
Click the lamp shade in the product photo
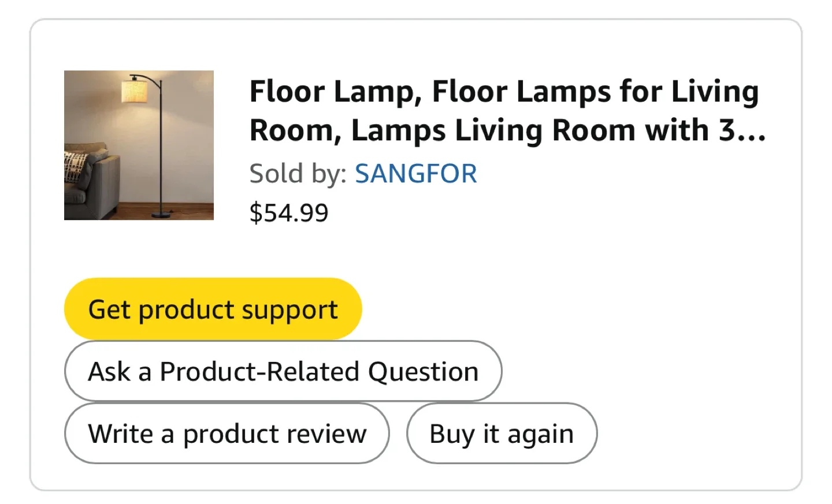133,91
